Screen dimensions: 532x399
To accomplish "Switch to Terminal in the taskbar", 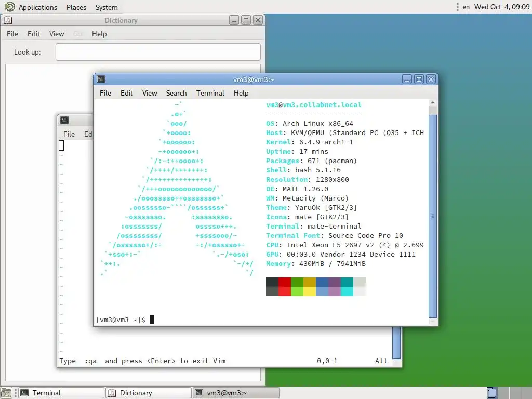I will 61,393.
